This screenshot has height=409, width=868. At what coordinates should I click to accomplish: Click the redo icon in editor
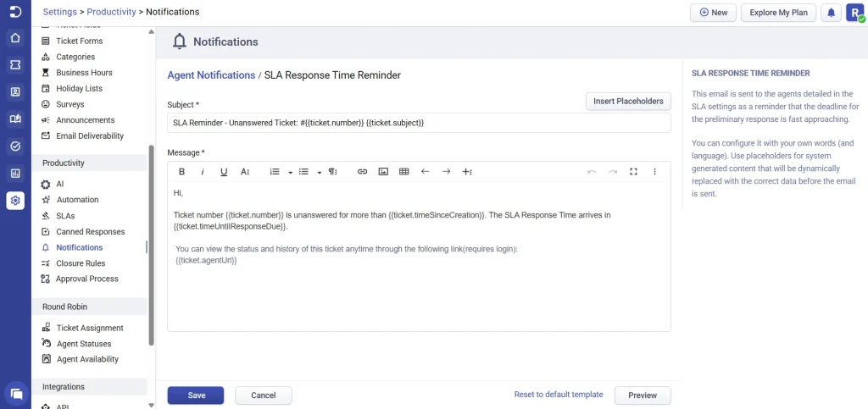click(x=613, y=172)
